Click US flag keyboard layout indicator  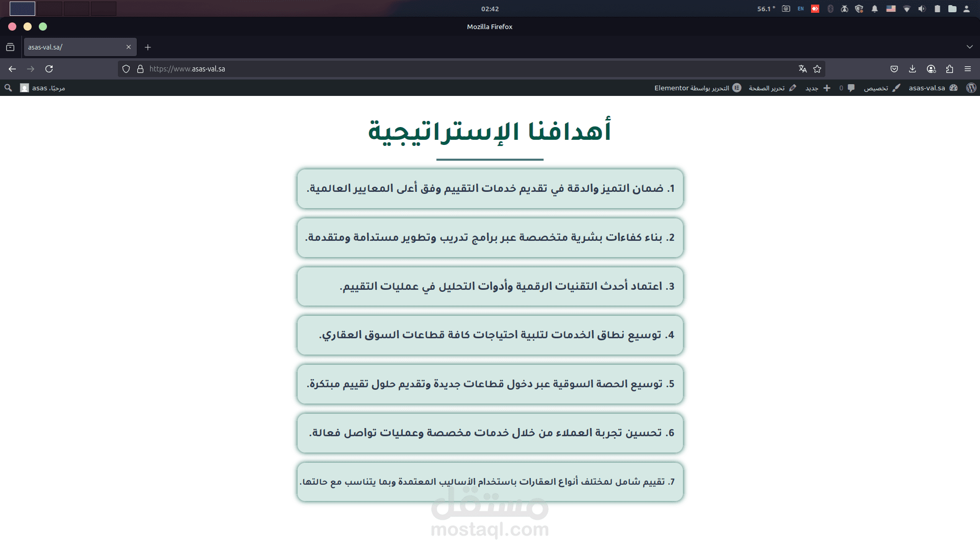[x=891, y=9]
